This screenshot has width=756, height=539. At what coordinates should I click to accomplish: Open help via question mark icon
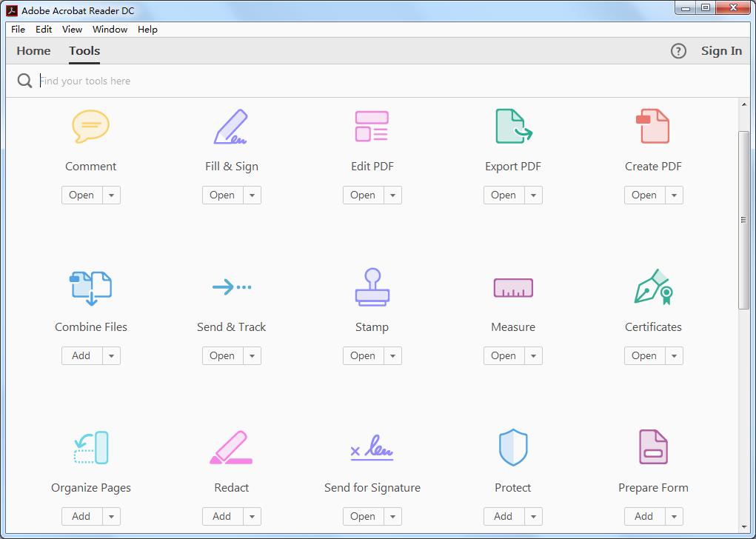[678, 50]
